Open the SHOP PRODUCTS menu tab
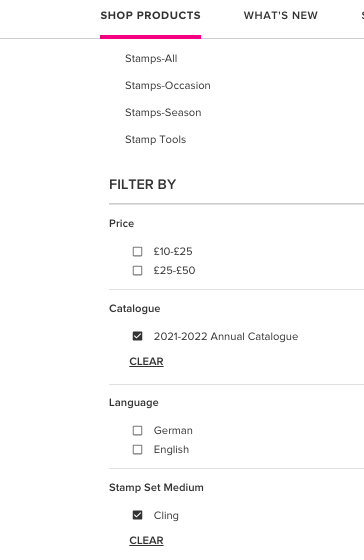 150,15
